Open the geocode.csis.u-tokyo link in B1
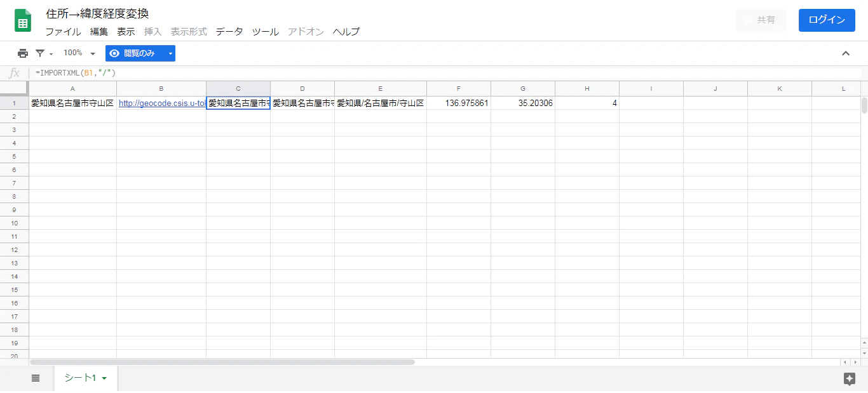The width and height of the screenshot is (868, 393). [162, 103]
